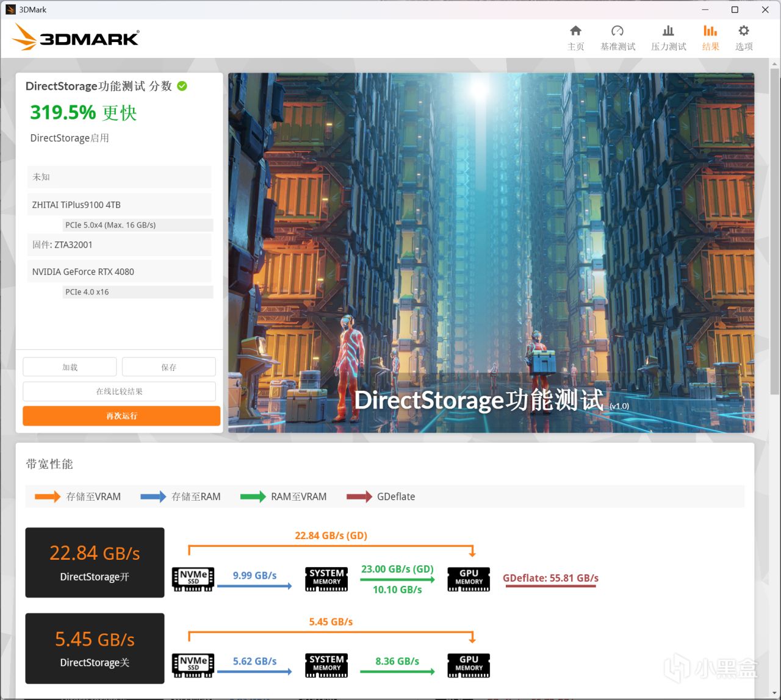The width and height of the screenshot is (781, 700).
Task: Click GPU Memory icon in DirectStorage开 row
Action: (x=469, y=579)
